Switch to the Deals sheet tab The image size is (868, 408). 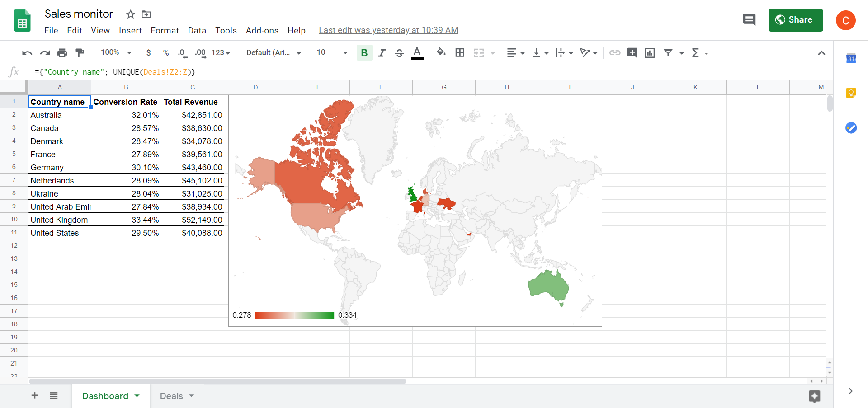pos(171,396)
